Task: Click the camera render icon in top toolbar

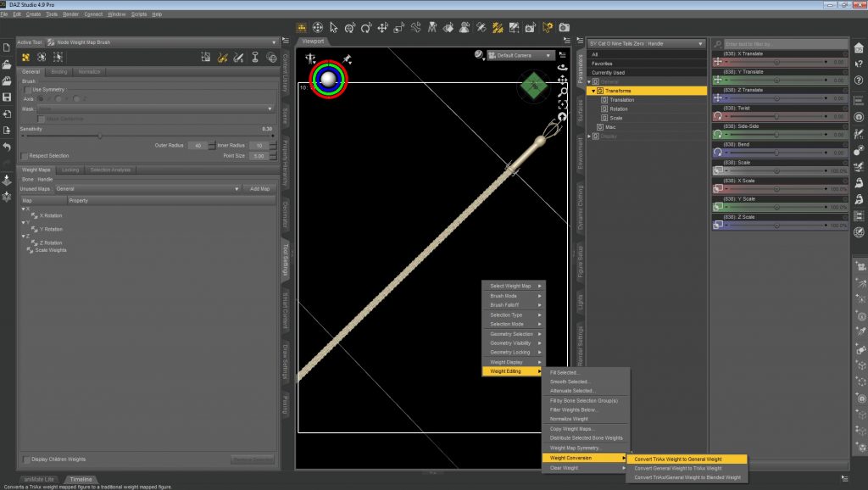Action: pos(564,28)
